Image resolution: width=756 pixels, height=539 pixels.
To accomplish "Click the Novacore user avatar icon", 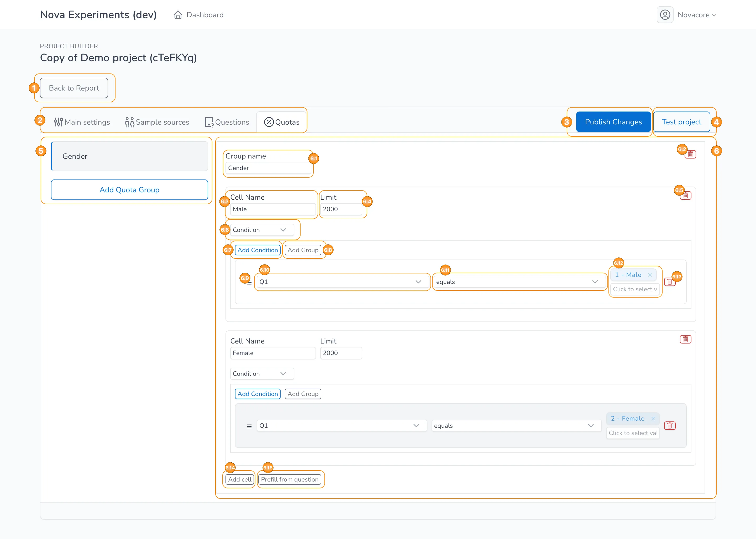I will pyautogui.click(x=665, y=15).
